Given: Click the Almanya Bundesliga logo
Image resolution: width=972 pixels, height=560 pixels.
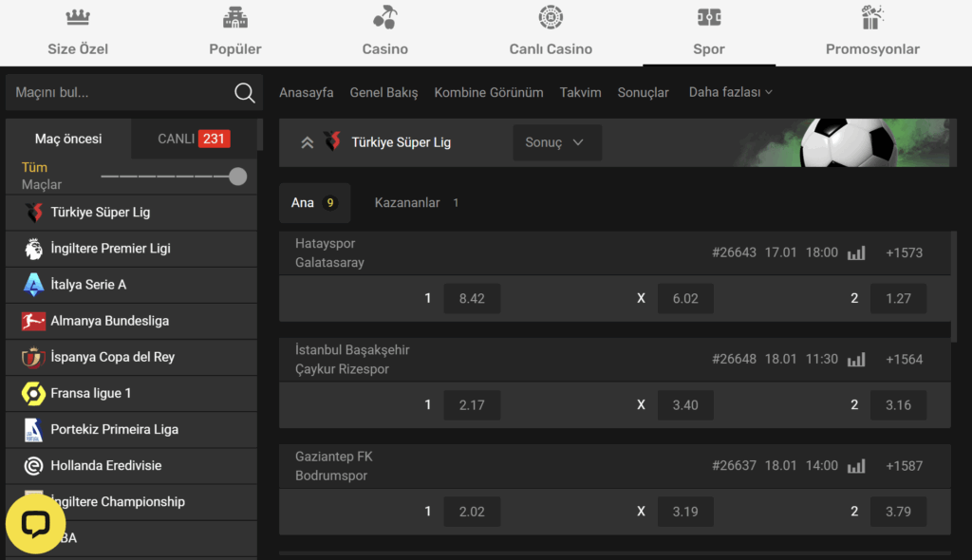Looking at the screenshot, I should click(x=33, y=321).
